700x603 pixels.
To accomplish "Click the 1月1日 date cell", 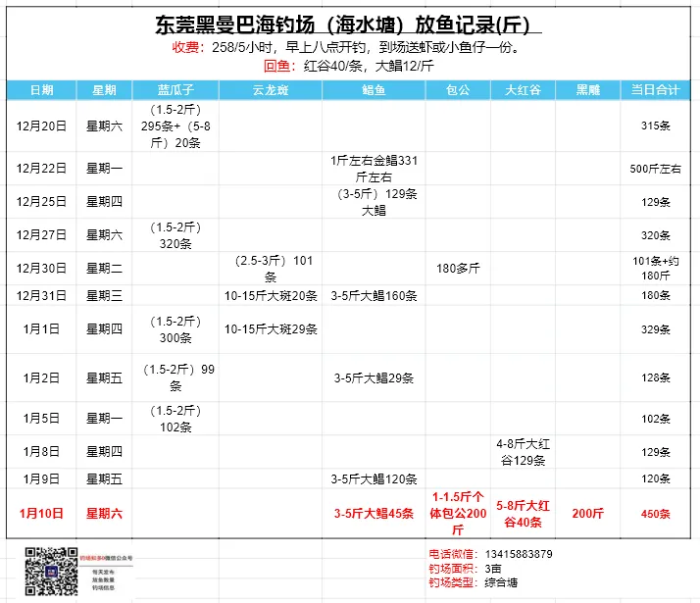I will point(41,328).
